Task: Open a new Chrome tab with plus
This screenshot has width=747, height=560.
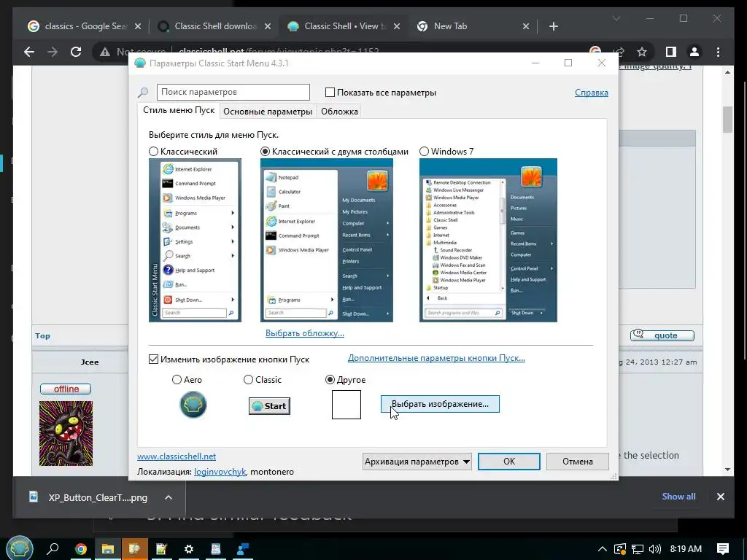Action: coord(553,26)
